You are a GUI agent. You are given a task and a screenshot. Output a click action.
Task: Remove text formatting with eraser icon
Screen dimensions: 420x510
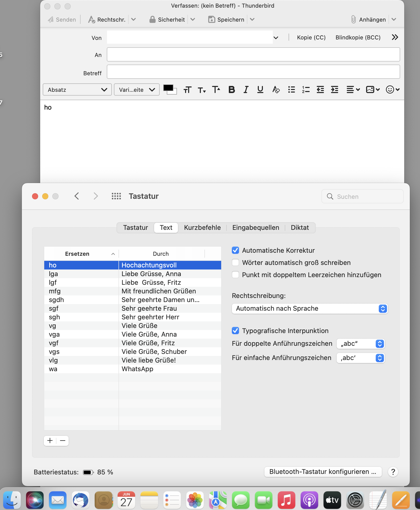pos(276,90)
